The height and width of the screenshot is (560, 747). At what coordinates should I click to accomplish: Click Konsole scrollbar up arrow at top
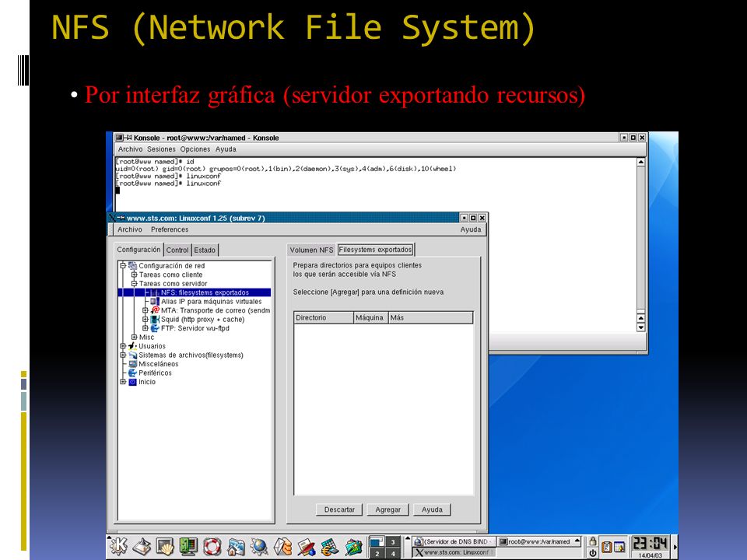click(x=640, y=163)
